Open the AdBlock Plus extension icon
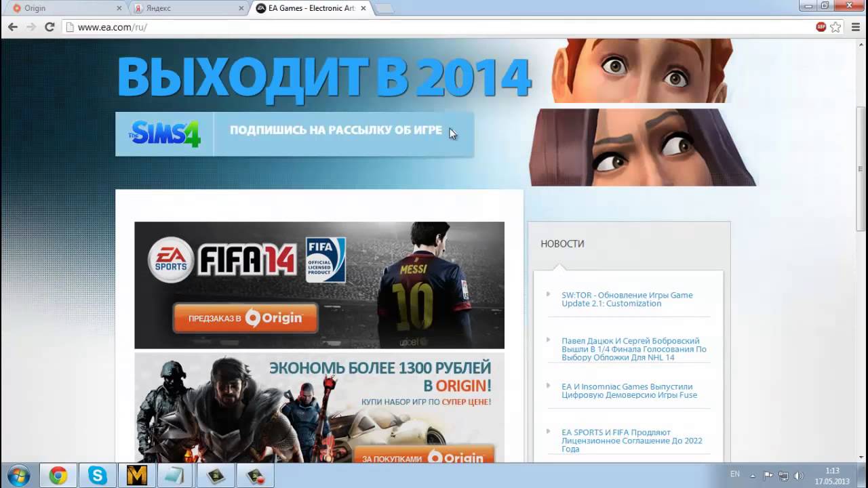Image resolution: width=868 pixels, height=488 pixels. tap(821, 27)
